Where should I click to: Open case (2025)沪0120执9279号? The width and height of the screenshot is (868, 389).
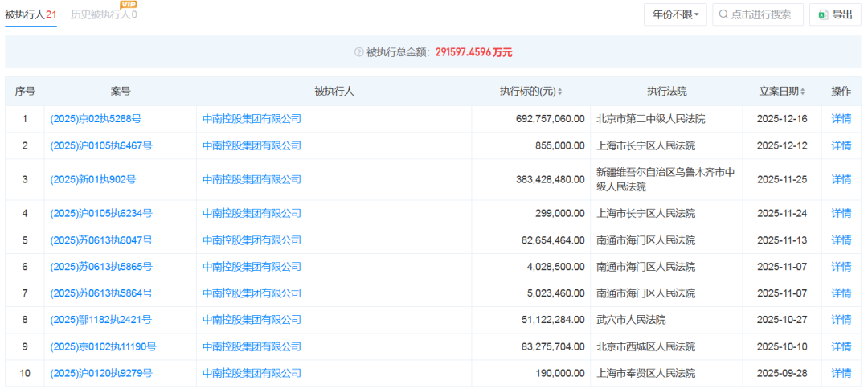click(101, 374)
